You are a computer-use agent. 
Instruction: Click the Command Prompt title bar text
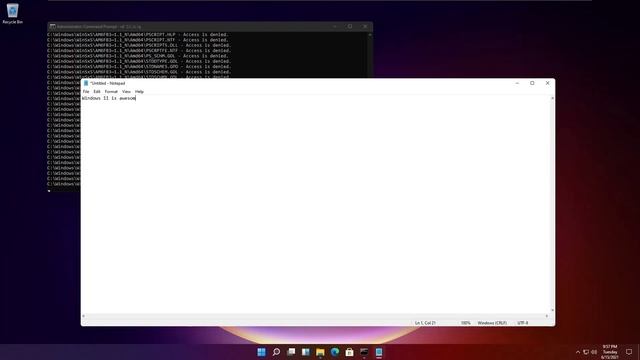coord(99,27)
